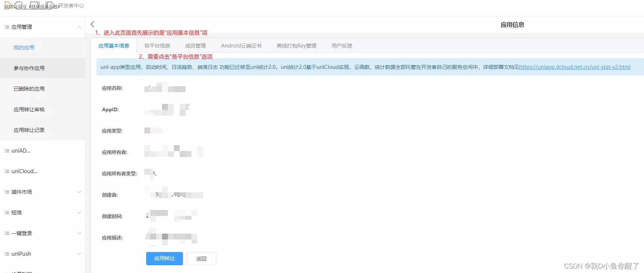Expand the uniPush menu chevron
The height and width of the screenshot is (273, 644).
[x=79, y=254]
